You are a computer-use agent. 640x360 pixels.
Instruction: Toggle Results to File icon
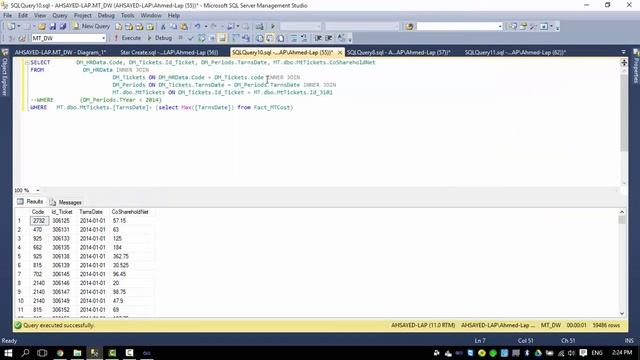[281, 38]
